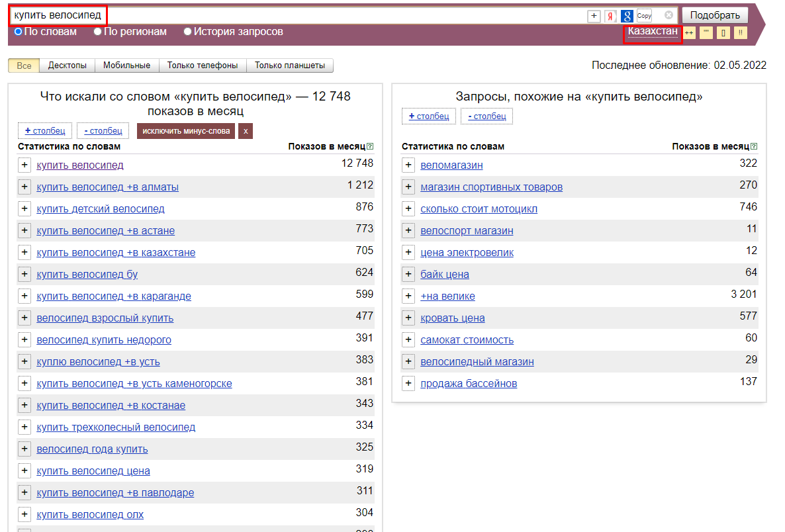The width and height of the screenshot is (785, 532).
Task: Click the Copy icon in search bar
Action: (644, 15)
